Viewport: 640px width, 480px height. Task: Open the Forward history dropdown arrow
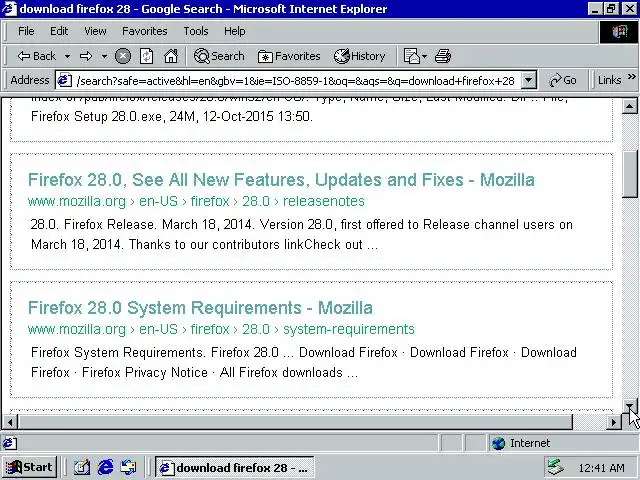tap(104, 56)
